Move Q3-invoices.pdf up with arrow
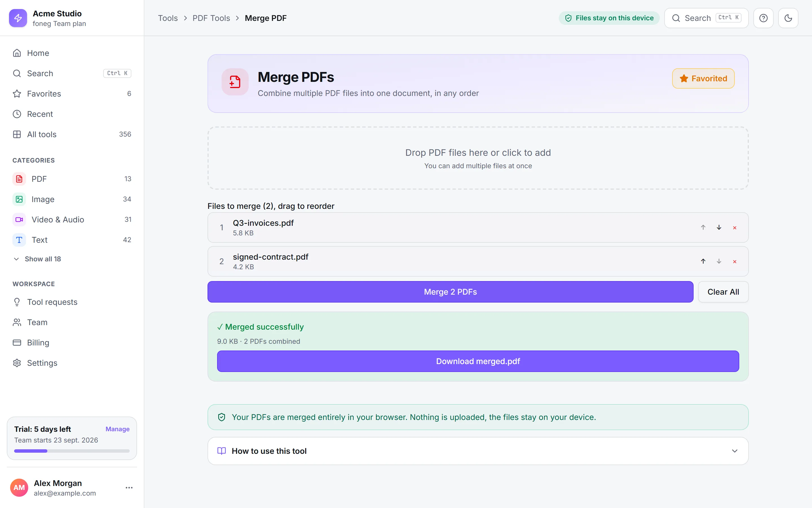 703,227
